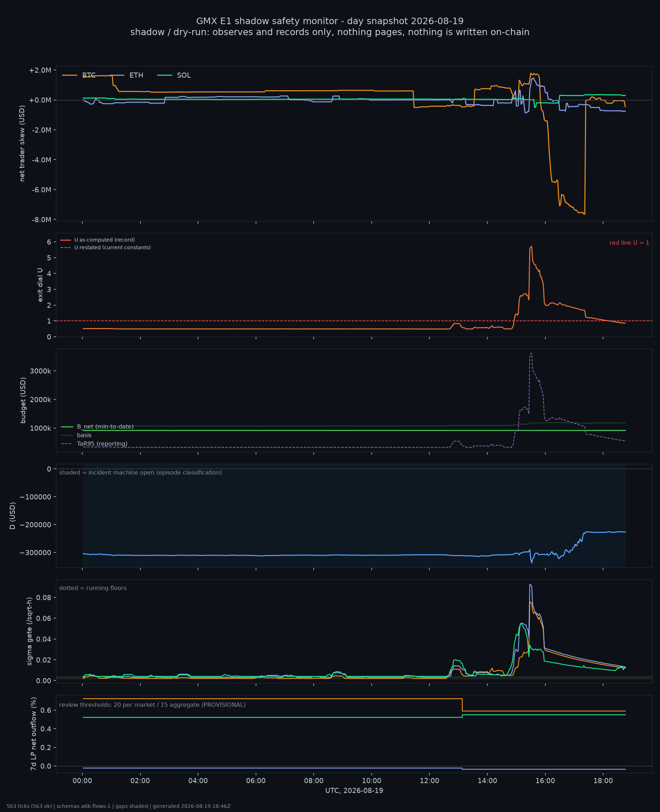Click the 'budget (USD)' axis label
660x812 pixels.
[23, 400]
